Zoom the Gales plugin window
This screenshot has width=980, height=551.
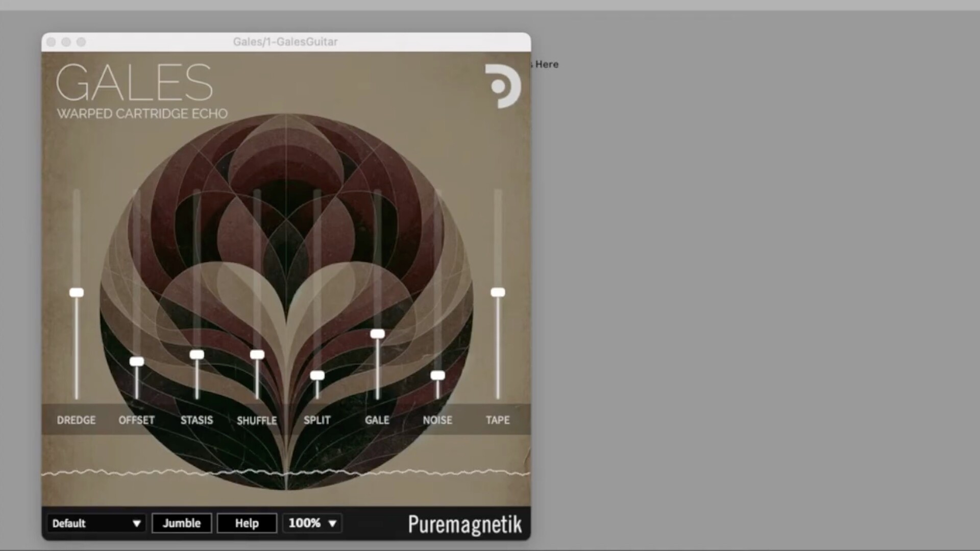[x=81, y=42]
